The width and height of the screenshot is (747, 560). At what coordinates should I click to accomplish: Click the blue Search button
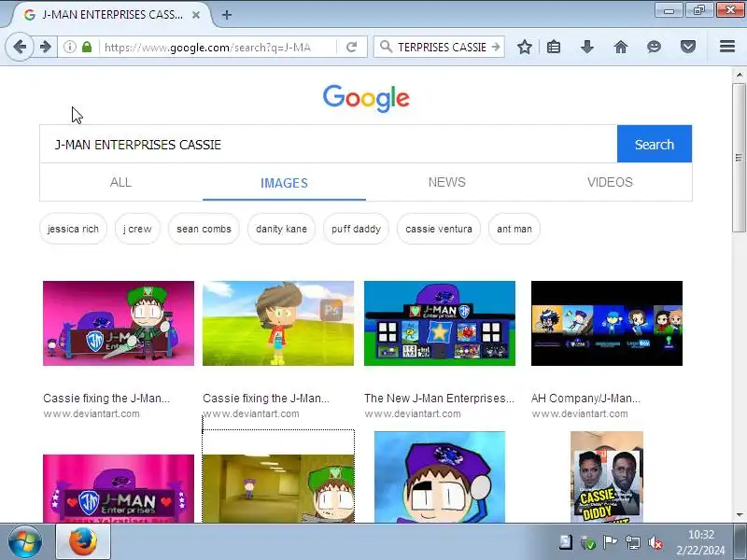655,144
